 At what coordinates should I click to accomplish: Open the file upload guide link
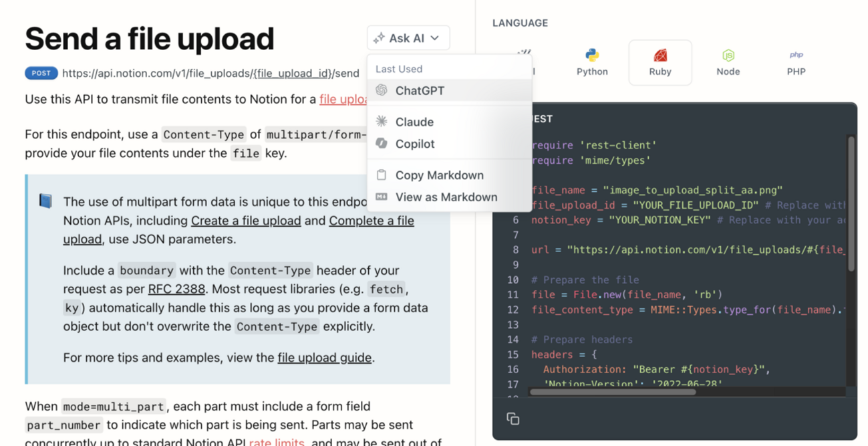(325, 357)
